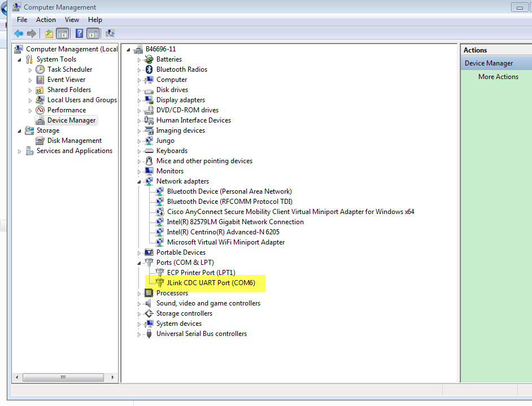The height and width of the screenshot is (406, 532).
Task: Click the Back arrow toolbar icon
Action: click(x=18, y=33)
